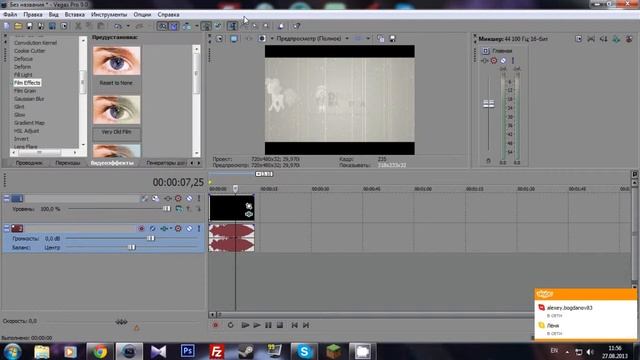640x360 pixels.
Task: Open the Вставка menu
Action: pos(75,14)
